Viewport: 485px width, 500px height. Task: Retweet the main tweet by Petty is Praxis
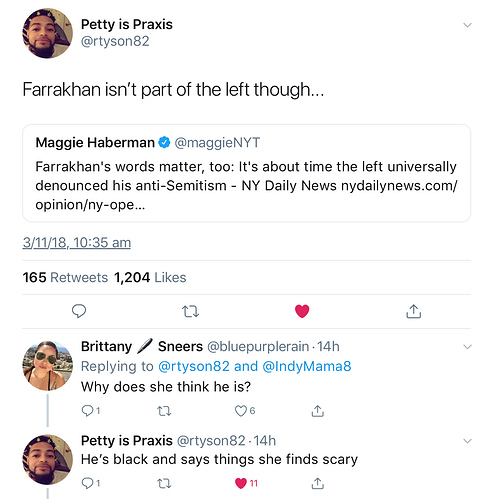[191, 312]
